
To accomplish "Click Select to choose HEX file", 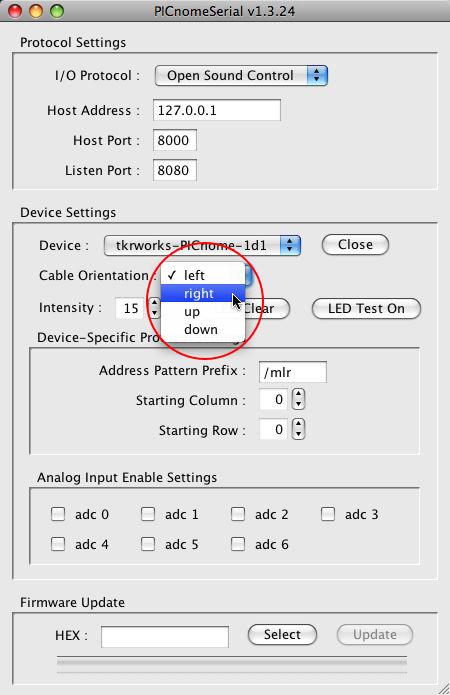I will tap(282, 635).
